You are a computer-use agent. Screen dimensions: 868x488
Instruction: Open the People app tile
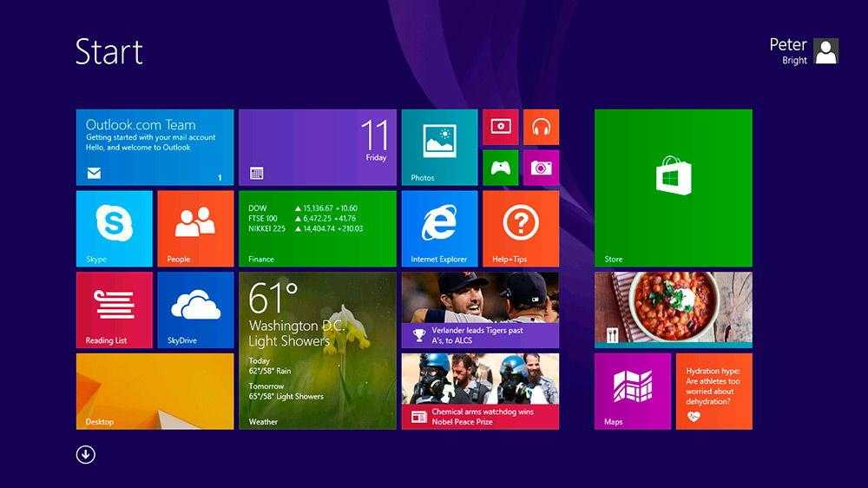coord(195,228)
